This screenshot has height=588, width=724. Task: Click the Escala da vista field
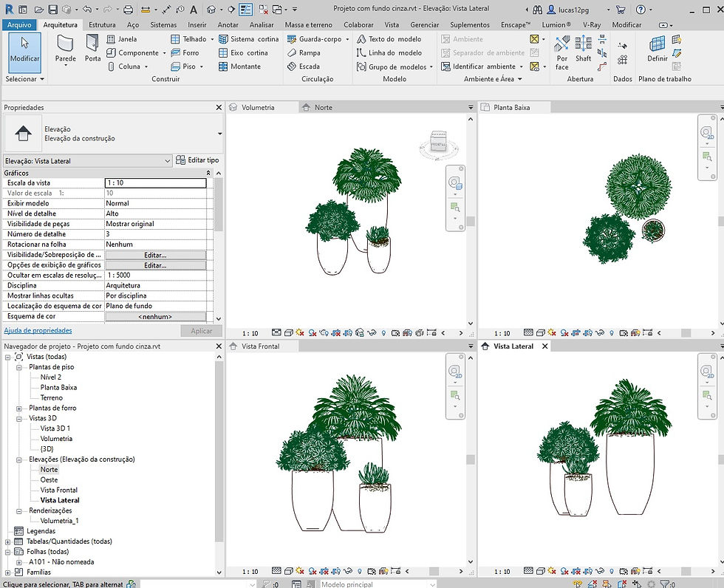pos(156,182)
